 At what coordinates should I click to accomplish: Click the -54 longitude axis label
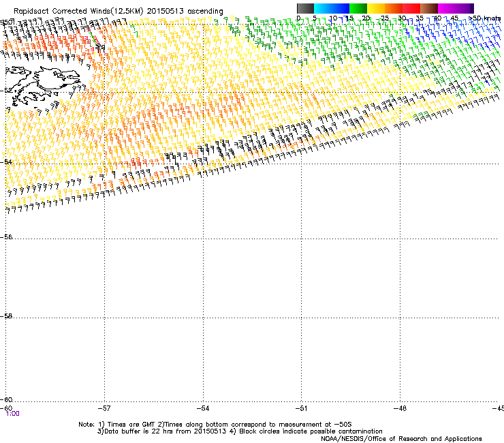pyautogui.click(x=203, y=408)
